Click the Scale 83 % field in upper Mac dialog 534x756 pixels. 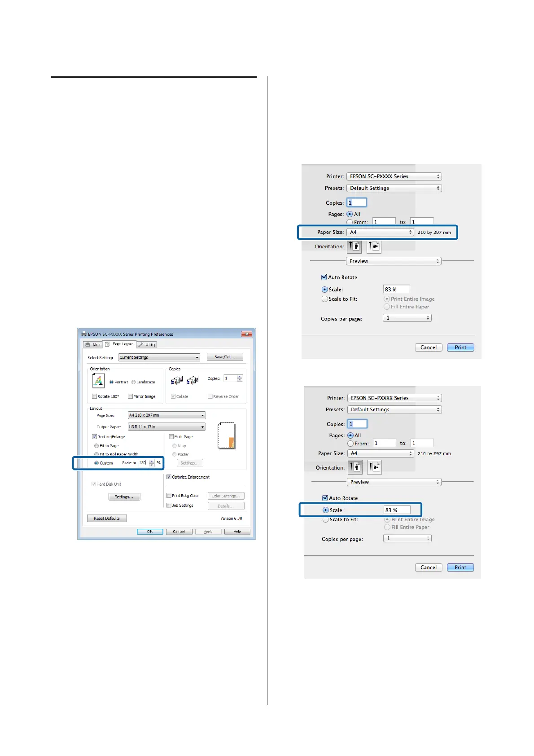397,289
